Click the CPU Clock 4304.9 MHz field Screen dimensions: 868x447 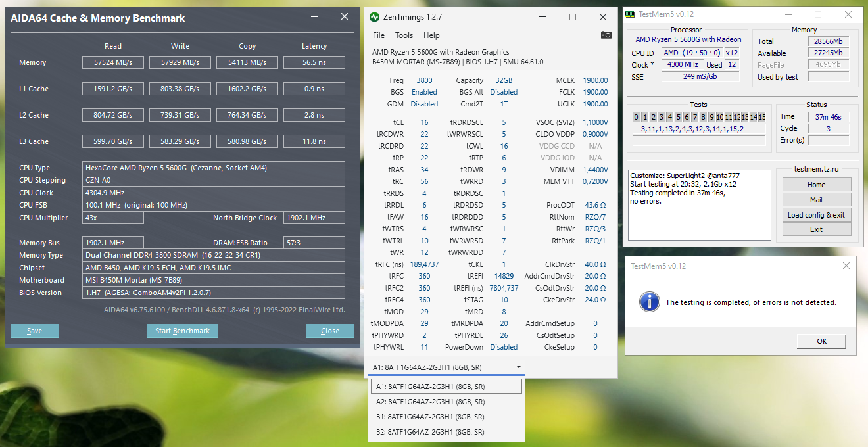214,193
